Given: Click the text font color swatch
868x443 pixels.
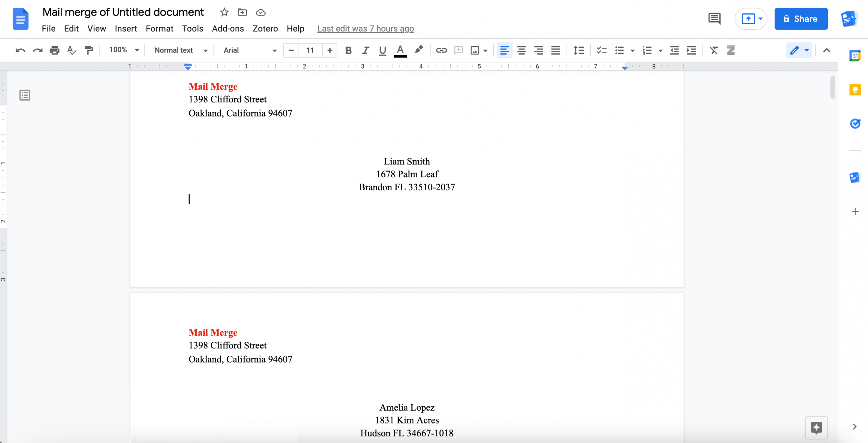Looking at the screenshot, I should click(399, 56).
